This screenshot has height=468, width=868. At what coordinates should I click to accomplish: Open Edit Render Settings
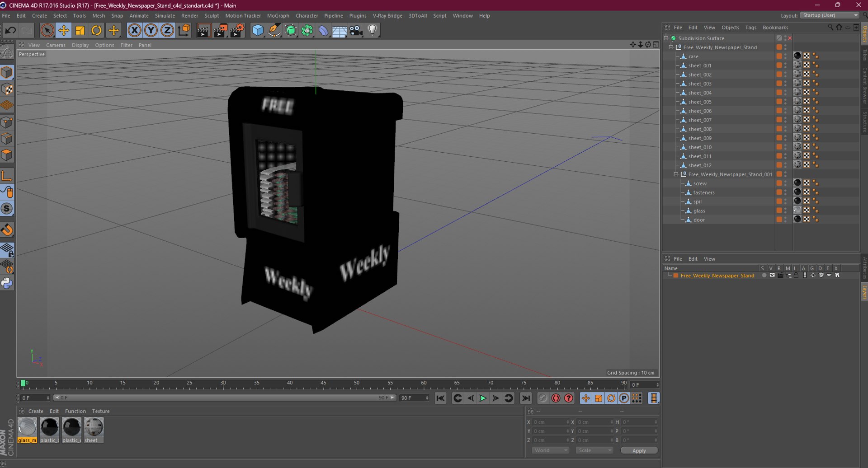tap(237, 30)
